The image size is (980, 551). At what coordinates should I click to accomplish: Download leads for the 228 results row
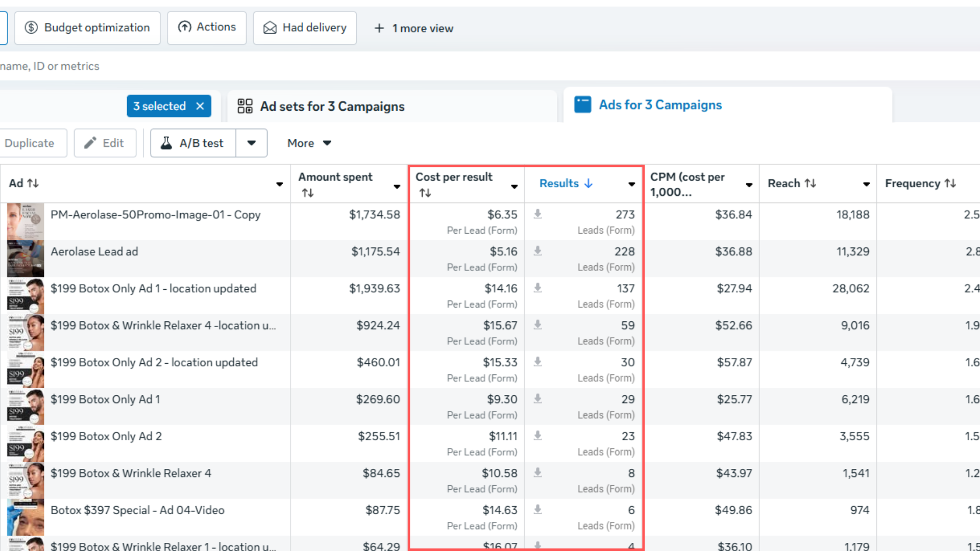point(538,251)
